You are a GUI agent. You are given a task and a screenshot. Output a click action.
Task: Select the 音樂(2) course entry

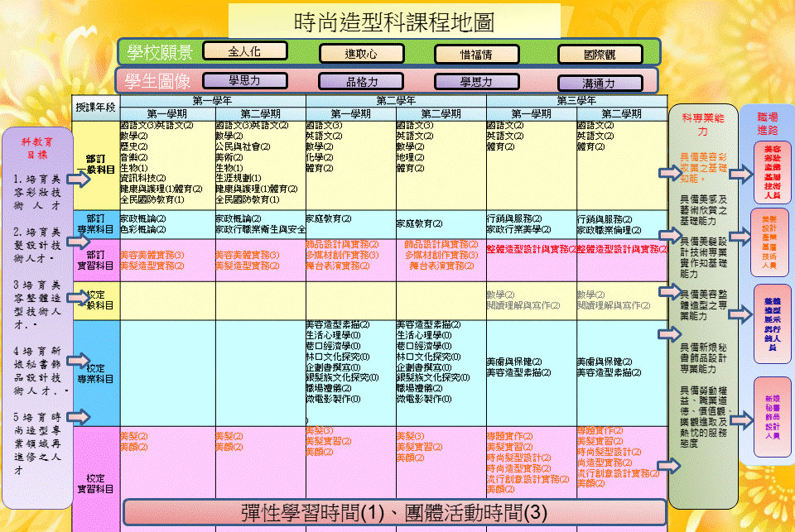click(x=134, y=157)
